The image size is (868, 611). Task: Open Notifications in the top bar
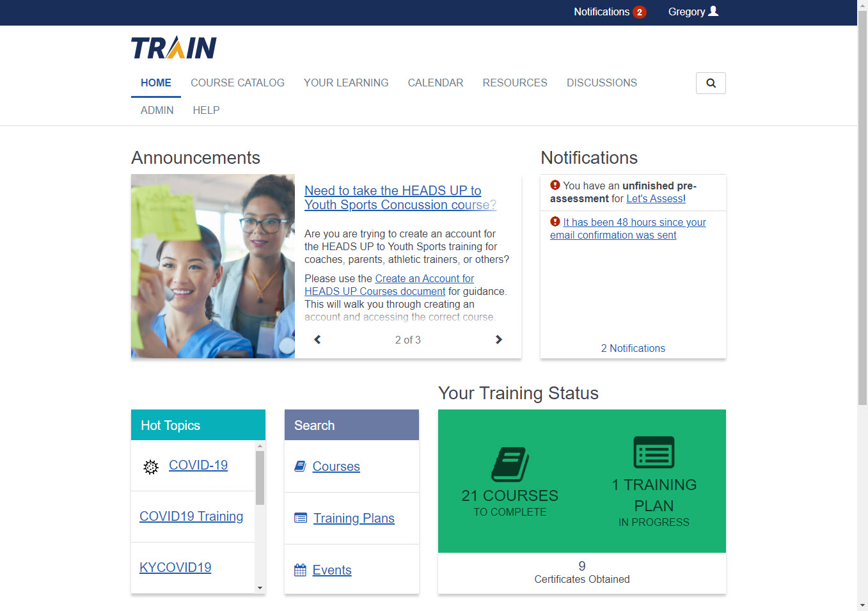point(601,12)
